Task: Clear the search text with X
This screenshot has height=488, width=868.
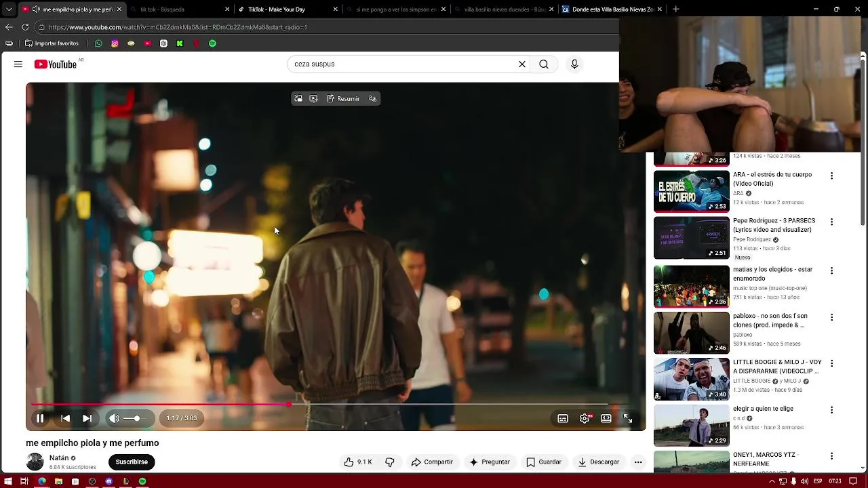Action: [x=522, y=64]
